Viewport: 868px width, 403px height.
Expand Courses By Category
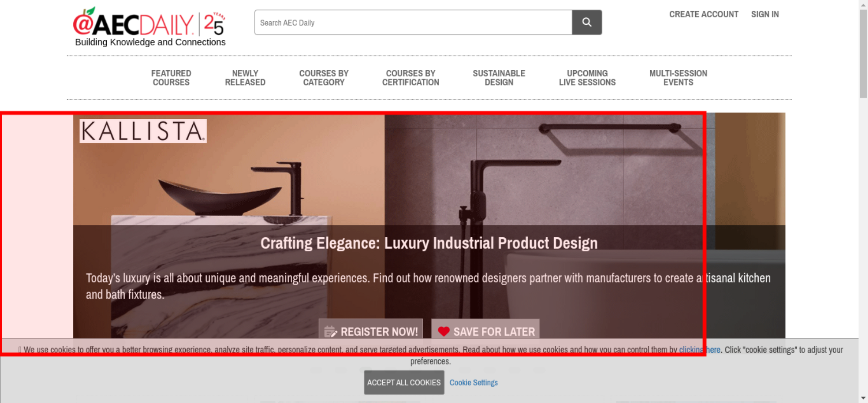[324, 78]
